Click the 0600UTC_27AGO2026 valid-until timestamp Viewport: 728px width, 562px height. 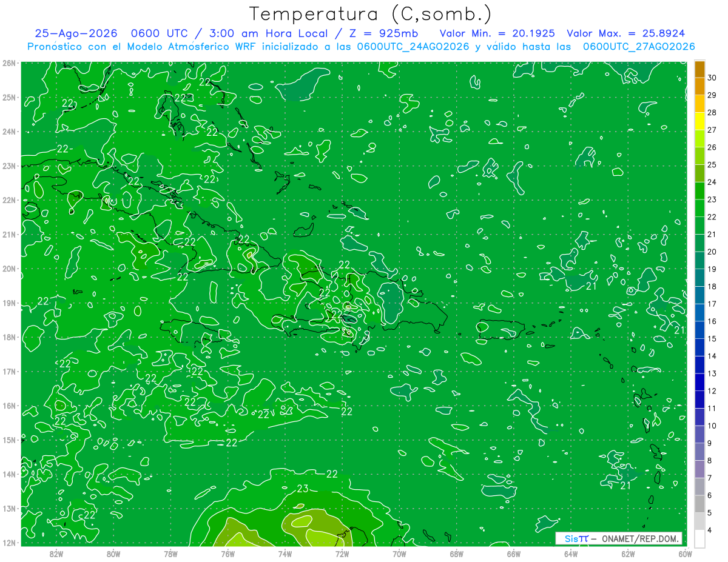point(639,46)
